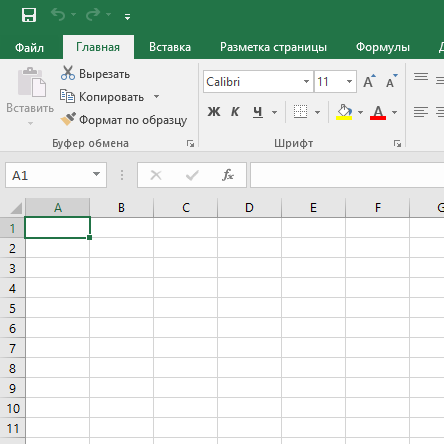Switch to the Вставка tab
This screenshot has width=444, height=444.
(170, 47)
